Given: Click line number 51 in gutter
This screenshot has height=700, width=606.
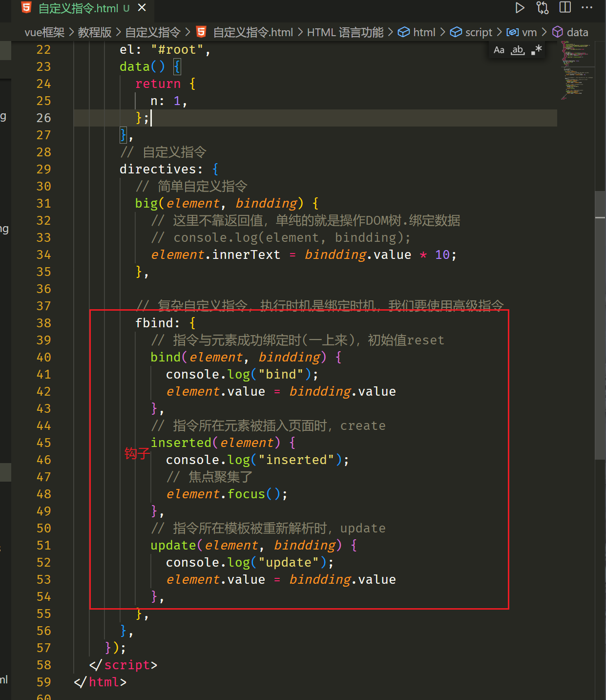Looking at the screenshot, I should tap(43, 545).
